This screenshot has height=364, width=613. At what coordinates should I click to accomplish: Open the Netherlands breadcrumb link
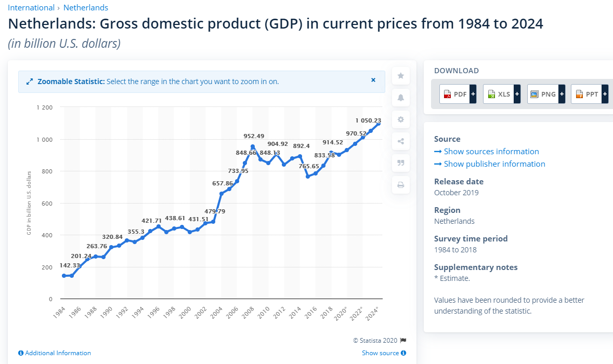click(86, 8)
